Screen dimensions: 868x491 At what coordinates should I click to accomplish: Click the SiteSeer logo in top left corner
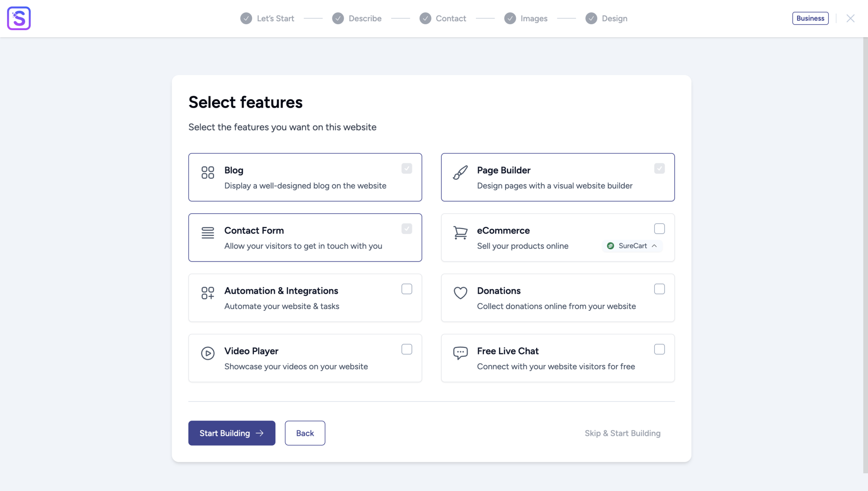pyautogui.click(x=19, y=18)
